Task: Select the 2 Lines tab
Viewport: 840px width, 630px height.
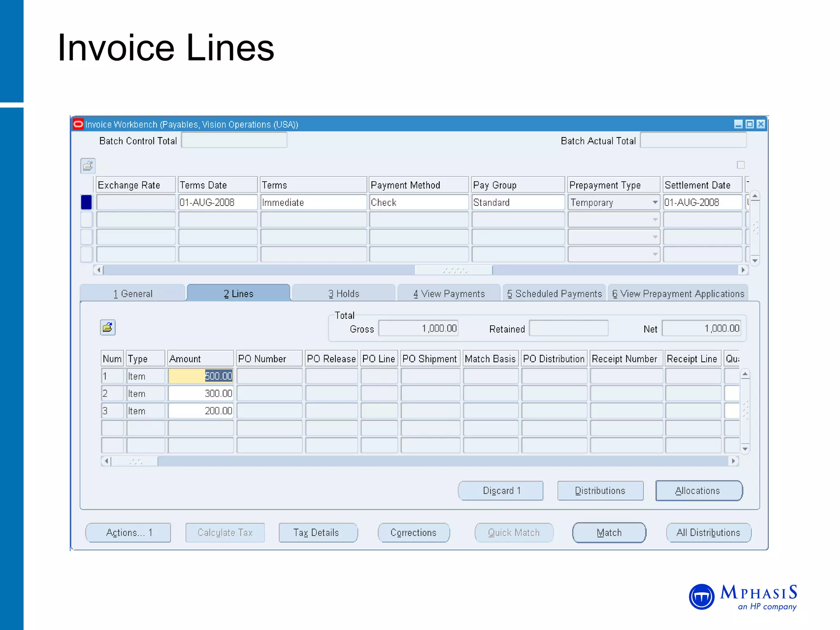Action: tap(238, 293)
